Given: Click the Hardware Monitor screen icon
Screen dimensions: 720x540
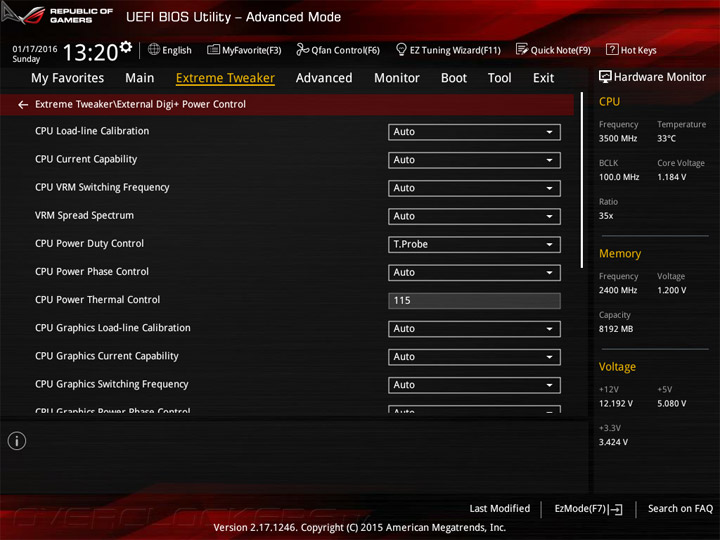Looking at the screenshot, I should 605,77.
